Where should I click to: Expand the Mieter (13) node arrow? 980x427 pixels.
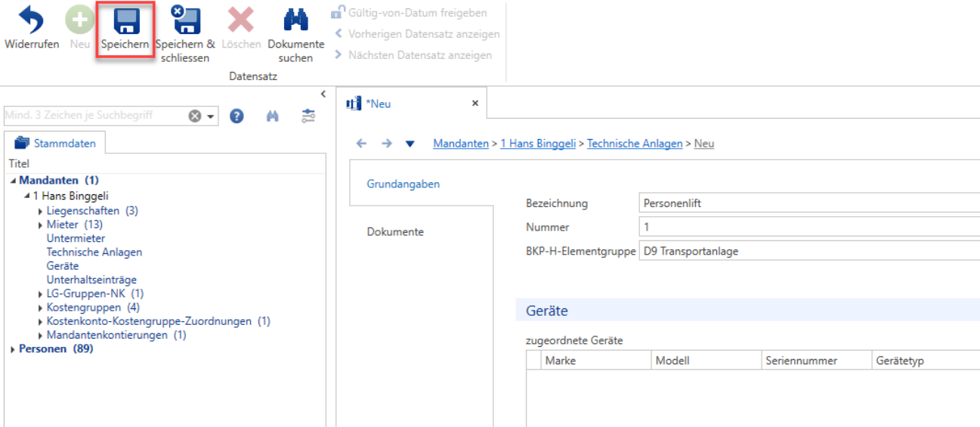pos(40,224)
